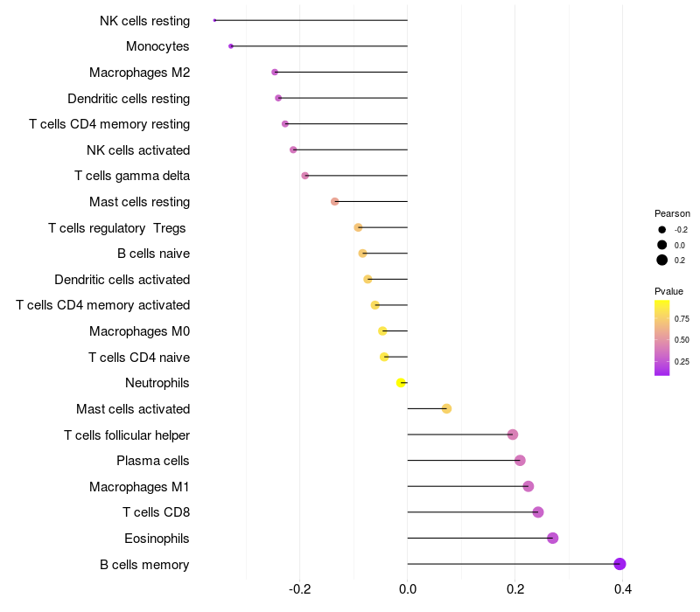Viewport: 700px width, 612px height.
Task: Click the Eosinophils lollipop dot
Action: (552, 538)
